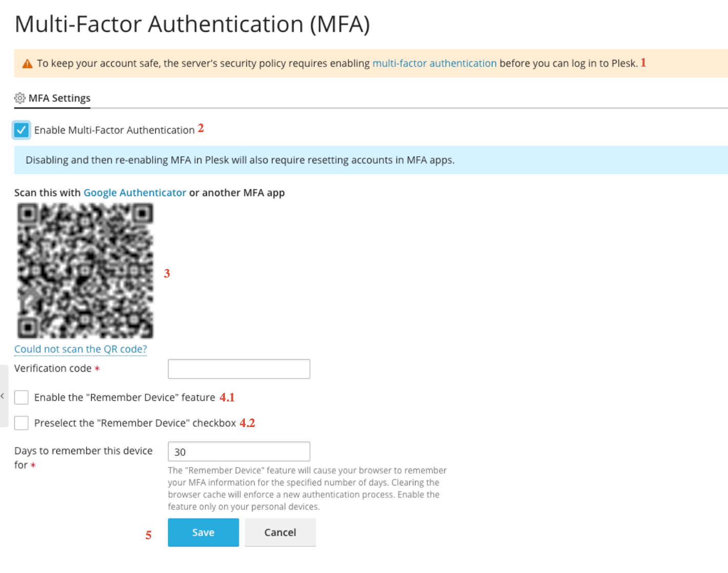Check Preselect the "Remember Device" checkbox
The height and width of the screenshot is (573, 728).
21,423
